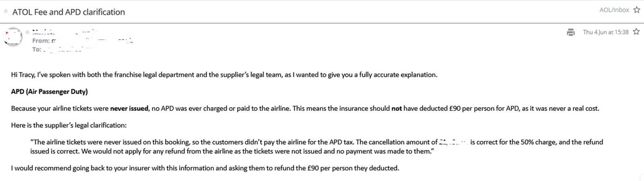Click the APD (Air Passenger Duty) heading
Viewport: 644px width, 181px height.
(x=49, y=92)
